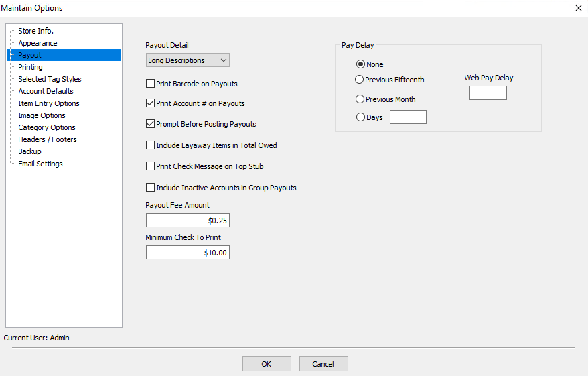Go to Printing options
The width and height of the screenshot is (588, 376).
(30, 67)
